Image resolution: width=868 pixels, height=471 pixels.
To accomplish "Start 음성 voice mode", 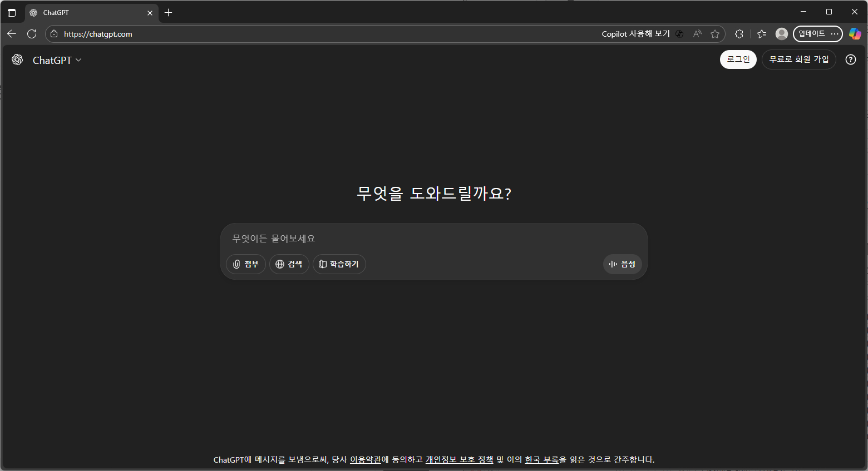I will pyautogui.click(x=622, y=264).
